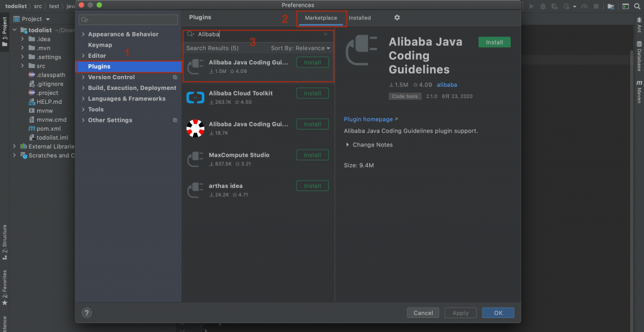Click the arthas idea plug icon
Viewport: 644px width, 332px height.
195,190
